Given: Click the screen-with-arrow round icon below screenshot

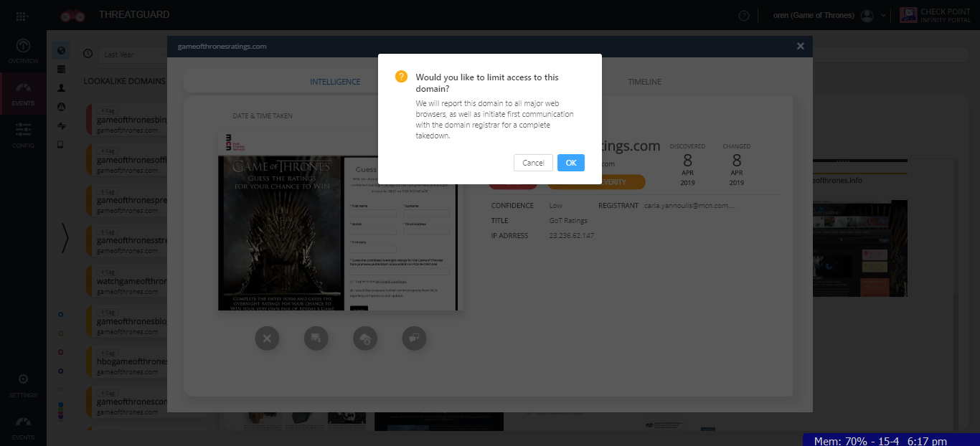Looking at the screenshot, I should tap(316, 338).
